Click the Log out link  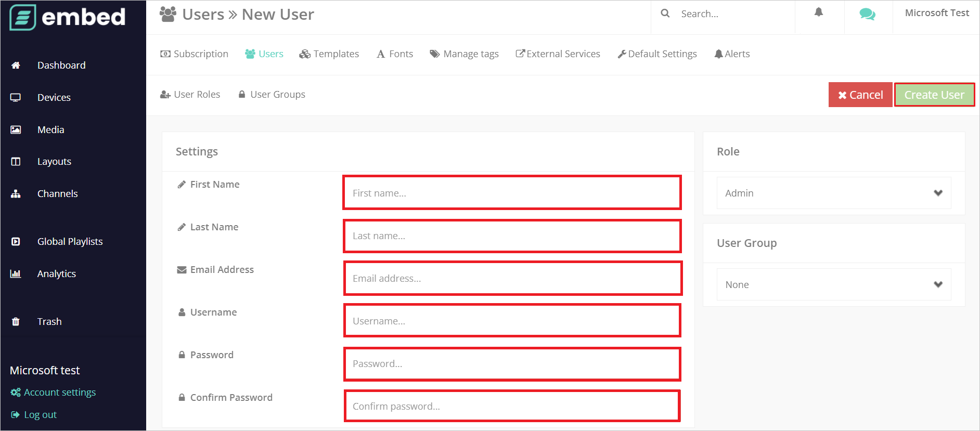click(34, 415)
